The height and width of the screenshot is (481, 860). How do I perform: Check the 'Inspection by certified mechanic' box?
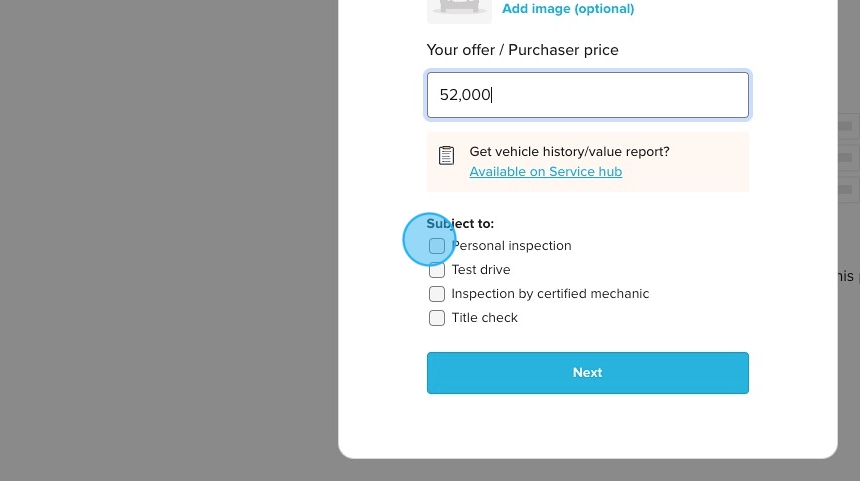437,294
